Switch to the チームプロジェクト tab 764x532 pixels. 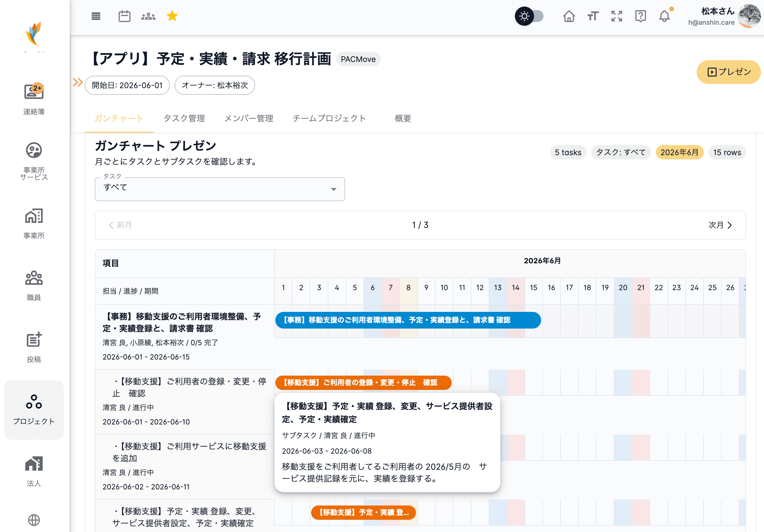coord(329,118)
